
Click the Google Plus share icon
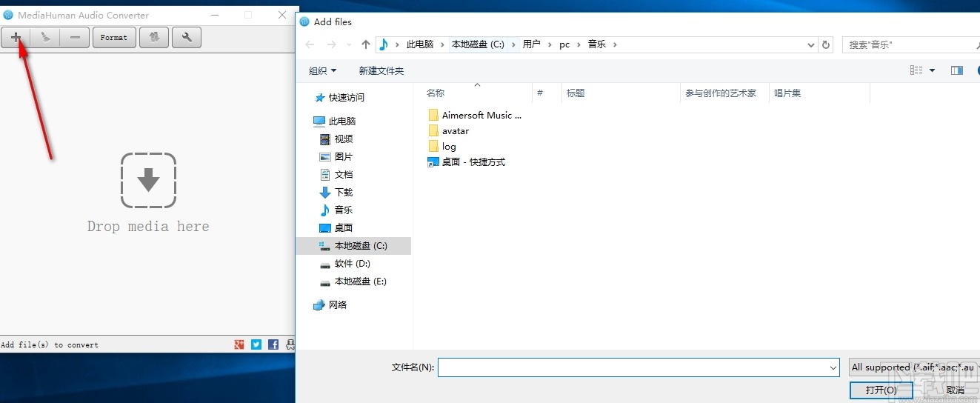(239, 344)
